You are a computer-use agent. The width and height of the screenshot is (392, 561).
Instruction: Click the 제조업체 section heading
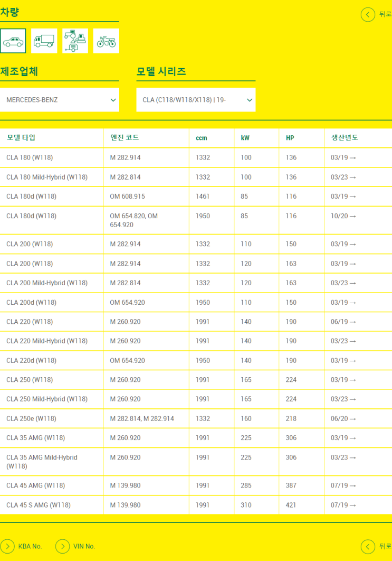click(x=19, y=71)
